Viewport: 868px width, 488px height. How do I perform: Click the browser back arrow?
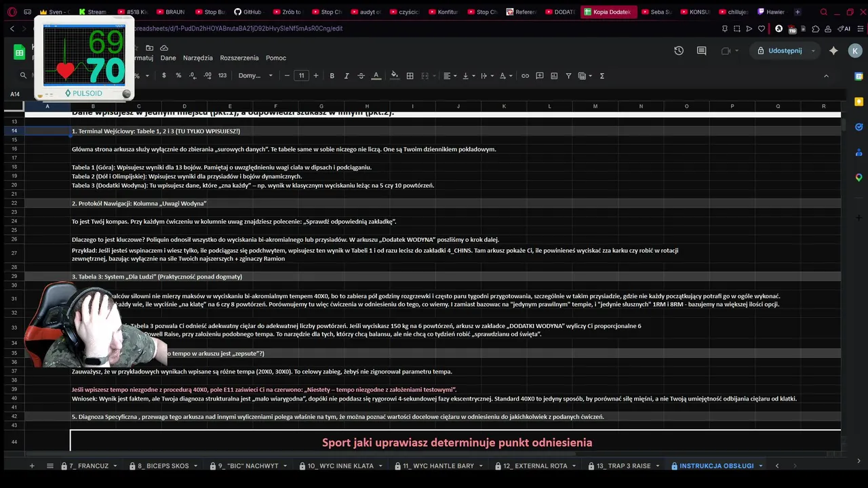12,28
